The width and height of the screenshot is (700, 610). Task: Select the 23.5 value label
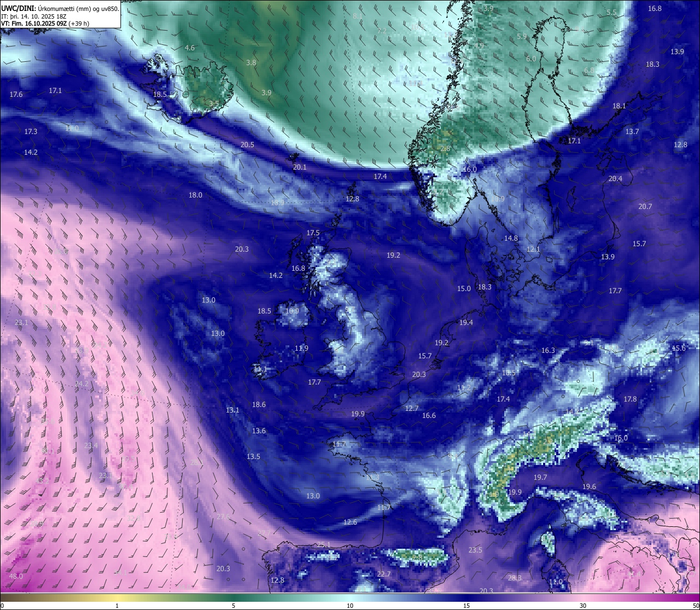pos(475,550)
